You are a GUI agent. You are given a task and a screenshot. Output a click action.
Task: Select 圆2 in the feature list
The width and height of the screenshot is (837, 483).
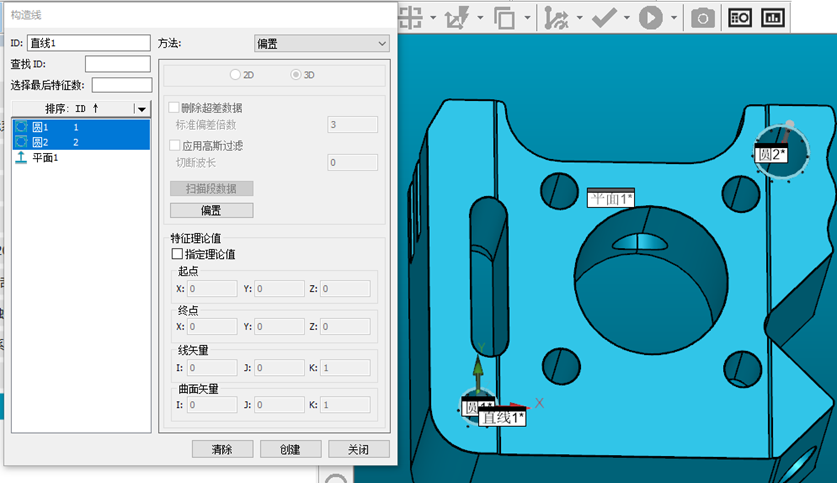[x=40, y=143]
